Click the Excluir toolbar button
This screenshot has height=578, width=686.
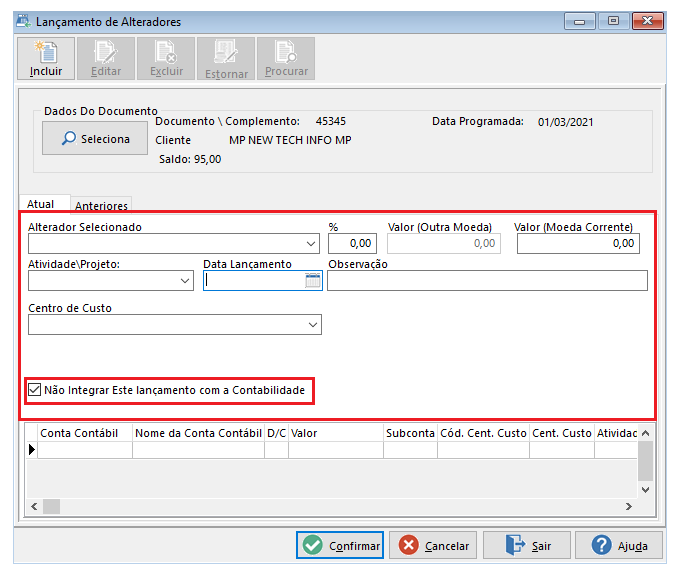click(x=166, y=59)
